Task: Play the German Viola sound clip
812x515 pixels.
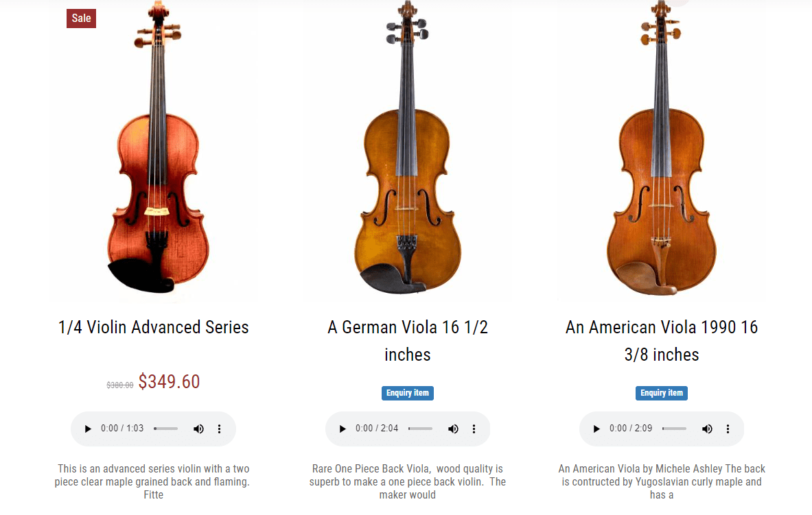Action: [x=342, y=429]
